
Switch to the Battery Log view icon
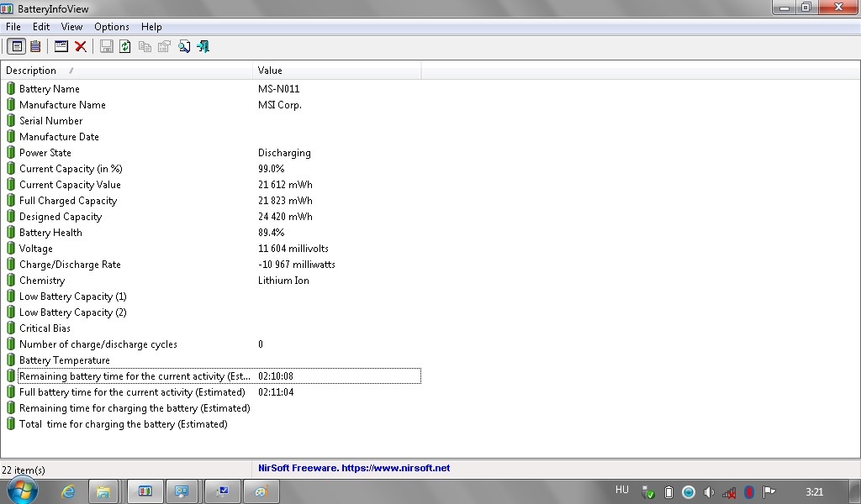click(x=35, y=46)
